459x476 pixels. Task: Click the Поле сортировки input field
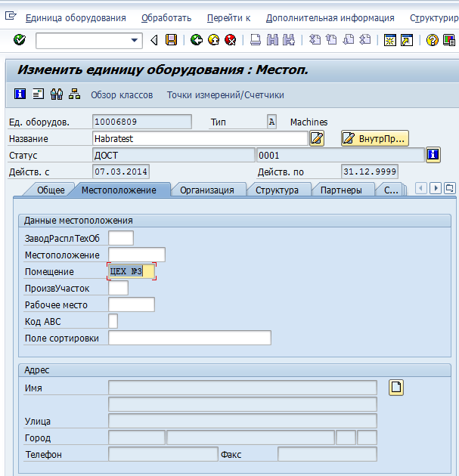[x=190, y=338]
